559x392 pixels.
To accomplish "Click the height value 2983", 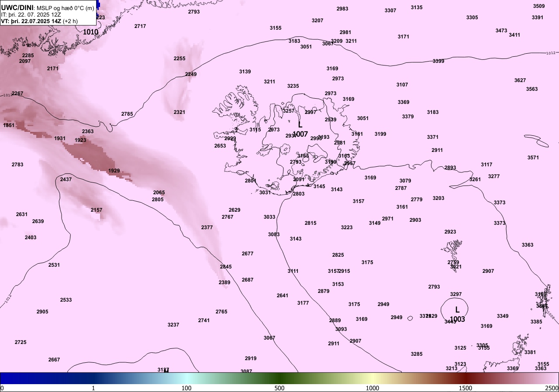I will click(x=342, y=9).
